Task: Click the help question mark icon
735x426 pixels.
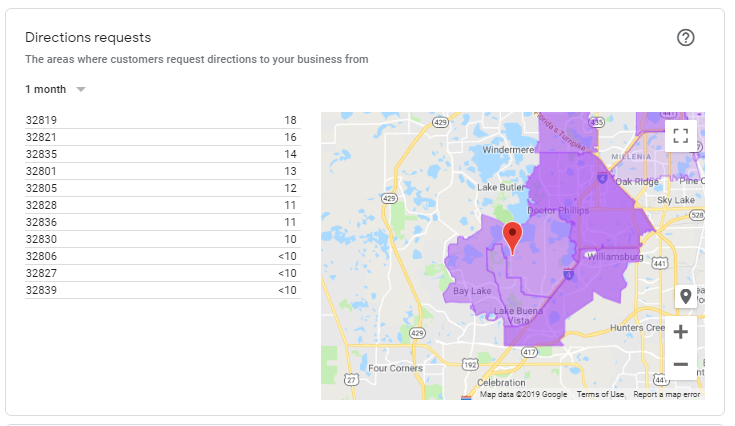Action: (685, 38)
